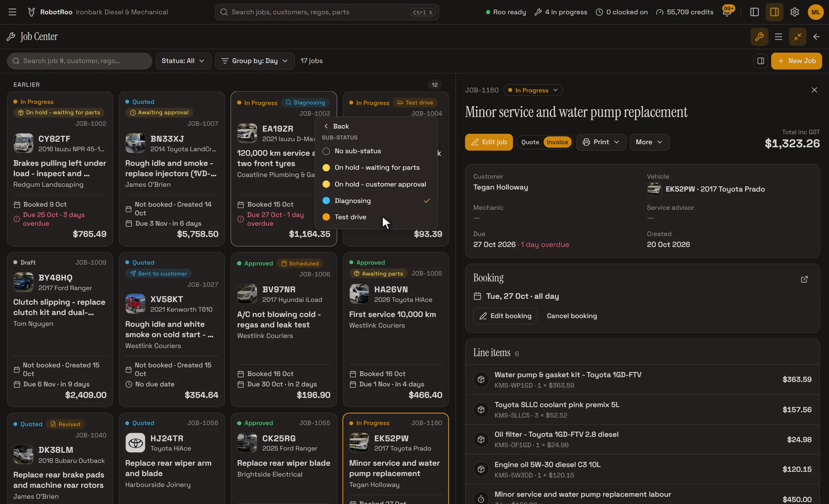Toggle split panel icon beside New Job

(761, 61)
